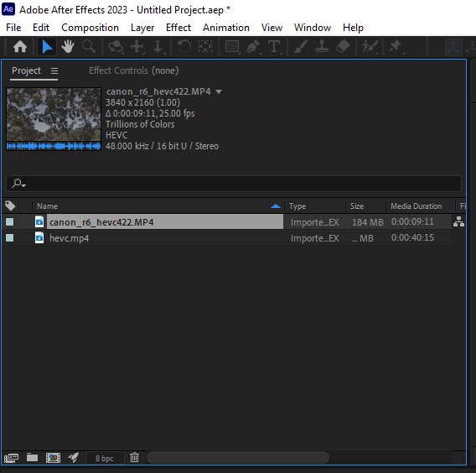This screenshot has width=476, height=473.
Task: Click file icon of canon_r6_hevc422.MP4
Action: point(39,221)
